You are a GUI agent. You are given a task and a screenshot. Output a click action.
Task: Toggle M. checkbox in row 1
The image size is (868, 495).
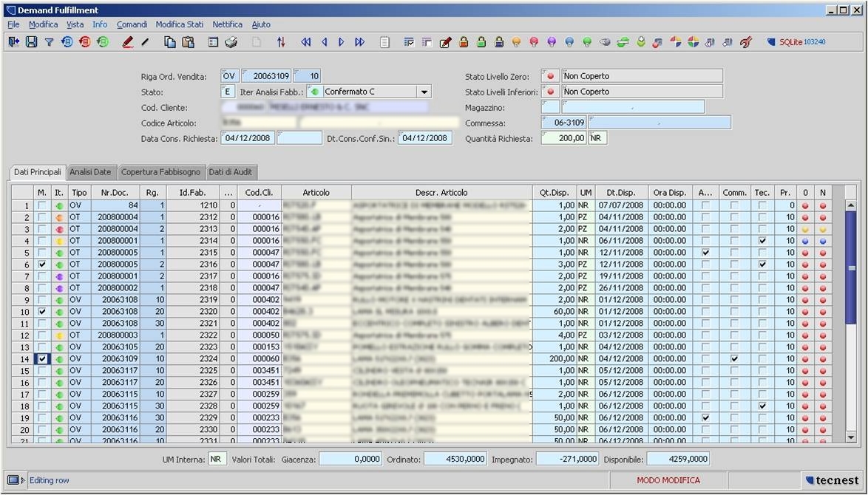42,205
